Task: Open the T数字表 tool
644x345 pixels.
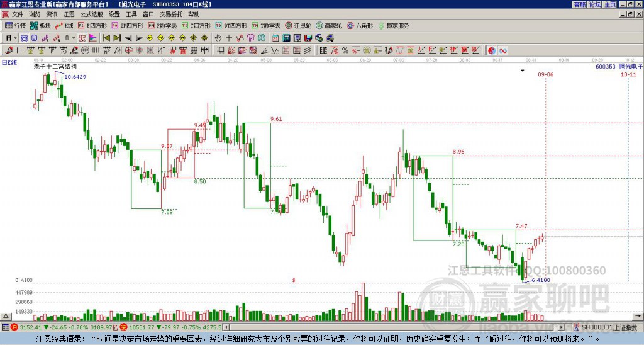Action: pyautogui.click(x=266, y=25)
